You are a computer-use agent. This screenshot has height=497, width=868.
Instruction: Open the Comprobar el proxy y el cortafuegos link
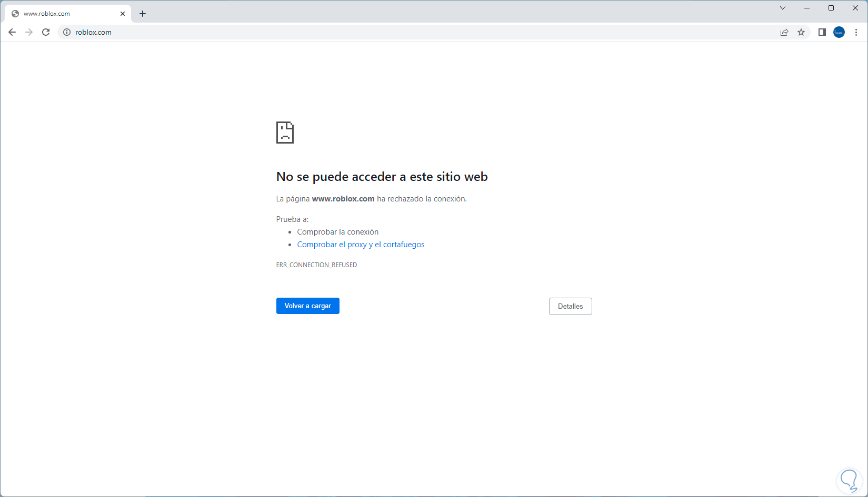click(361, 245)
